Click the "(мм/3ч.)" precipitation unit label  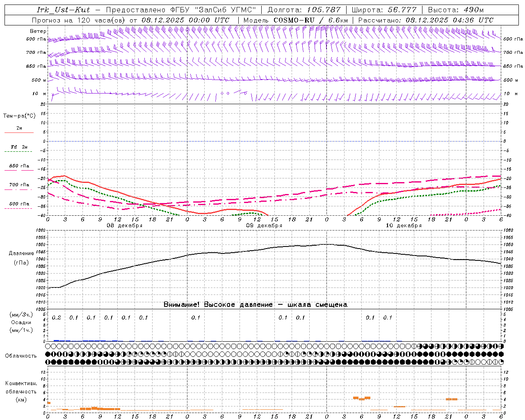click(x=21, y=315)
